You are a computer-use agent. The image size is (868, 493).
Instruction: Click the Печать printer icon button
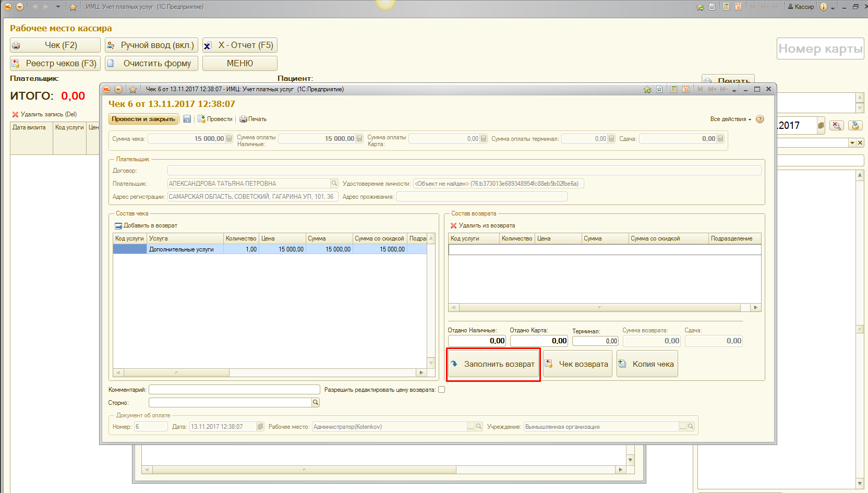(243, 119)
